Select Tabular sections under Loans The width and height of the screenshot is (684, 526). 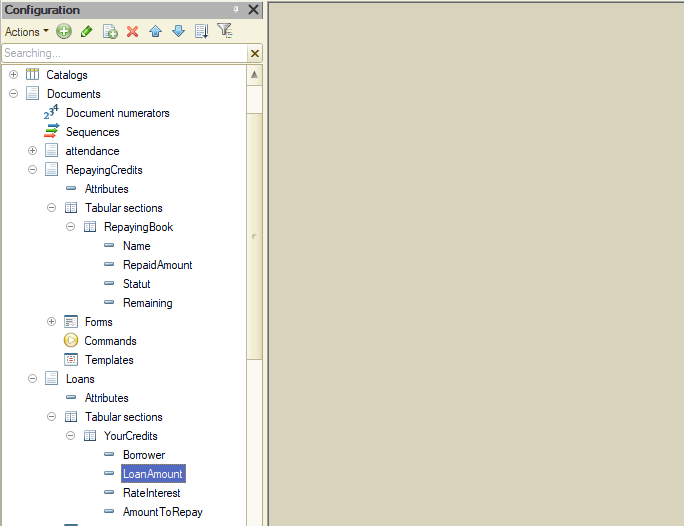pyautogui.click(x=124, y=417)
